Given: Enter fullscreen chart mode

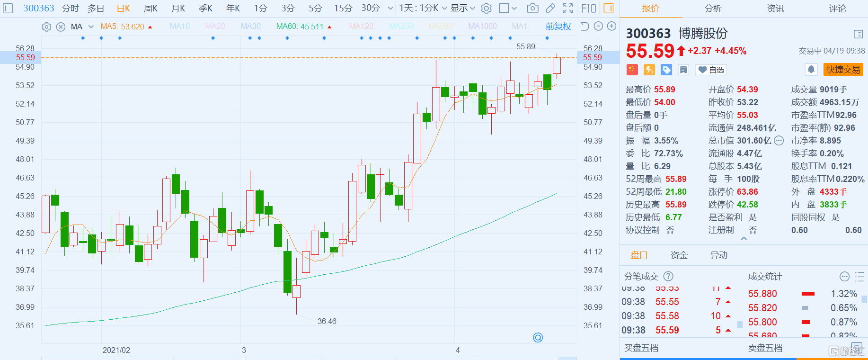Looking at the screenshot, I should point(568,8).
